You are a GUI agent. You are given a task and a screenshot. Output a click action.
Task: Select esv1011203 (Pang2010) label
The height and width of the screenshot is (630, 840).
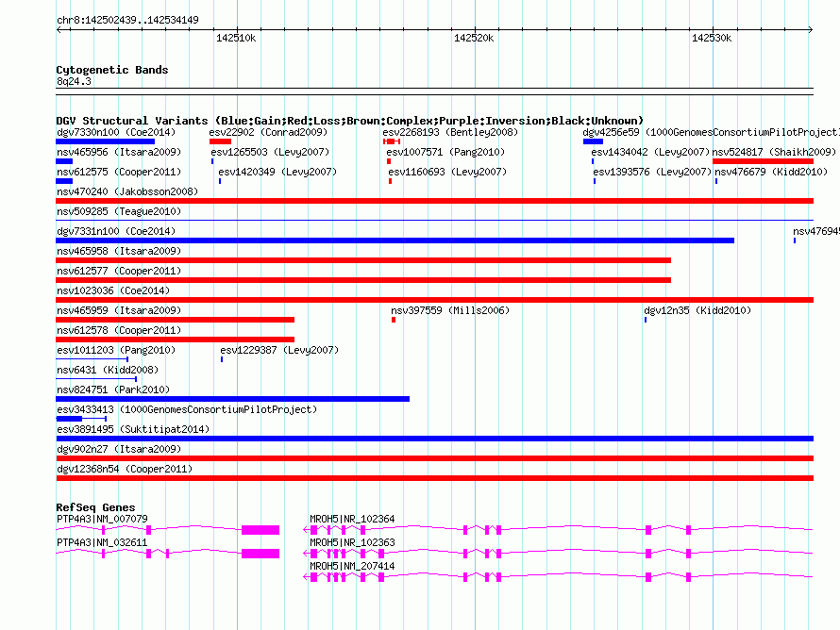(x=116, y=350)
